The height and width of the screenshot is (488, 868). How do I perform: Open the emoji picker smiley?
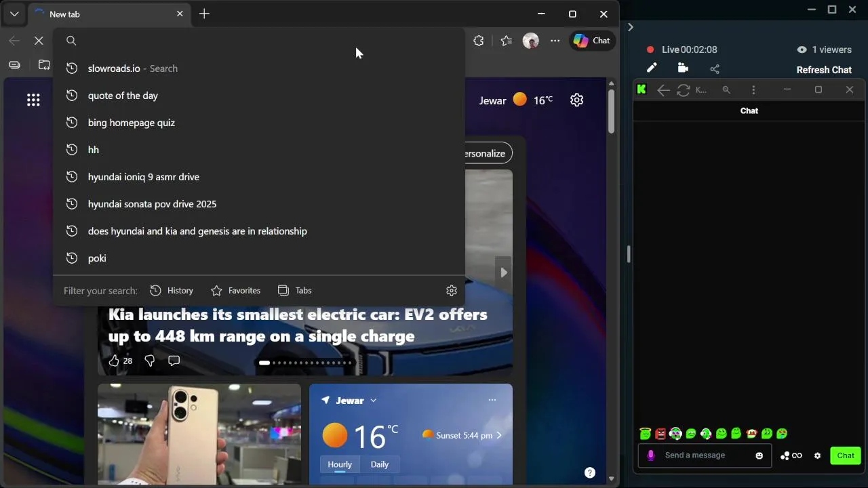click(x=759, y=455)
